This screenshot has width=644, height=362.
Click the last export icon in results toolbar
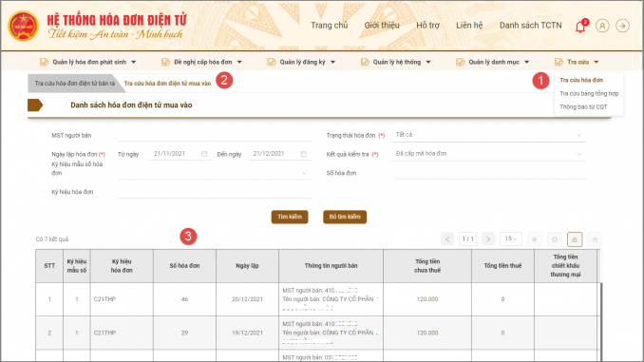click(595, 239)
